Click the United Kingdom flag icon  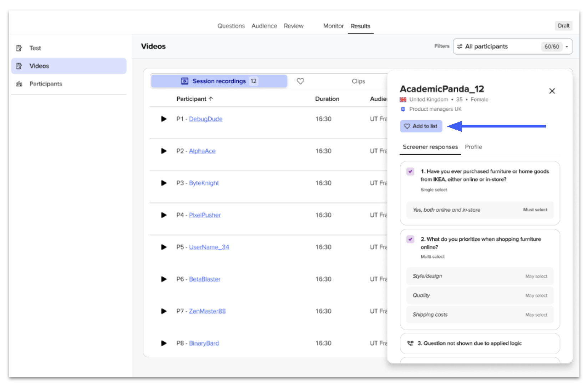403,100
